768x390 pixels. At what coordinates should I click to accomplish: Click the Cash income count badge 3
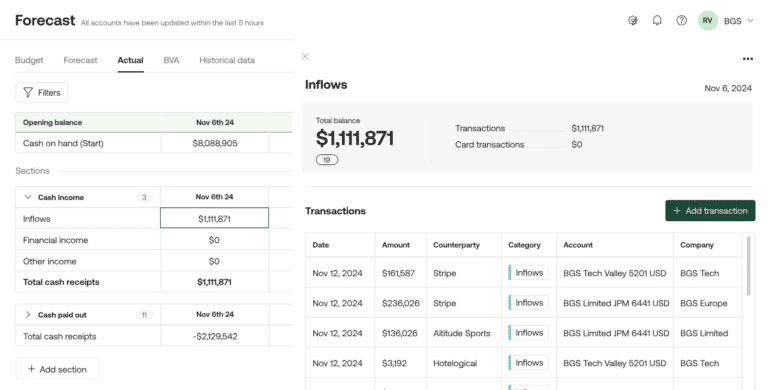coord(144,197)
